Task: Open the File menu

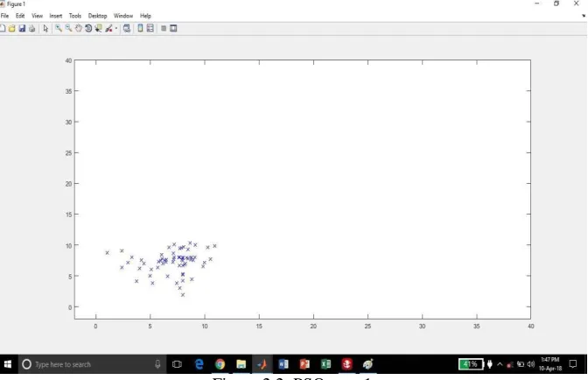Action: pyautogui.click(x=5, y=16)
